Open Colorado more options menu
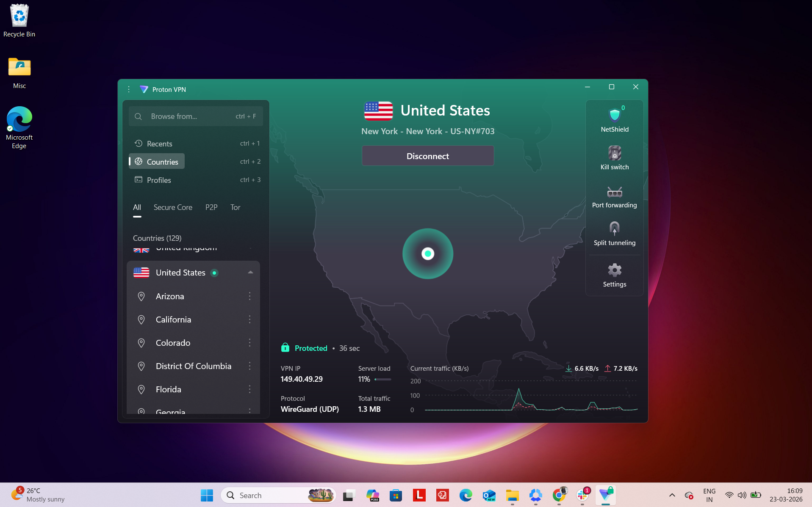The height and width of the screenshot is (507, 812). click(249, 343)
